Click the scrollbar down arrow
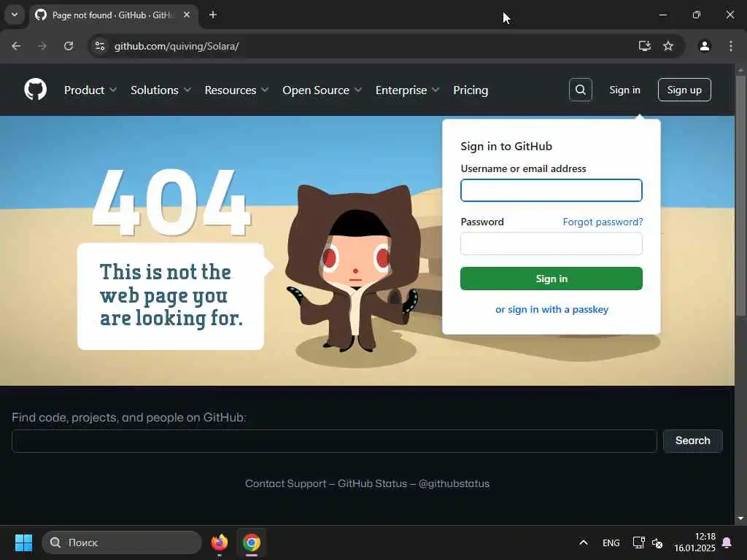Viewport: 747px width, 560px height. 740,518
